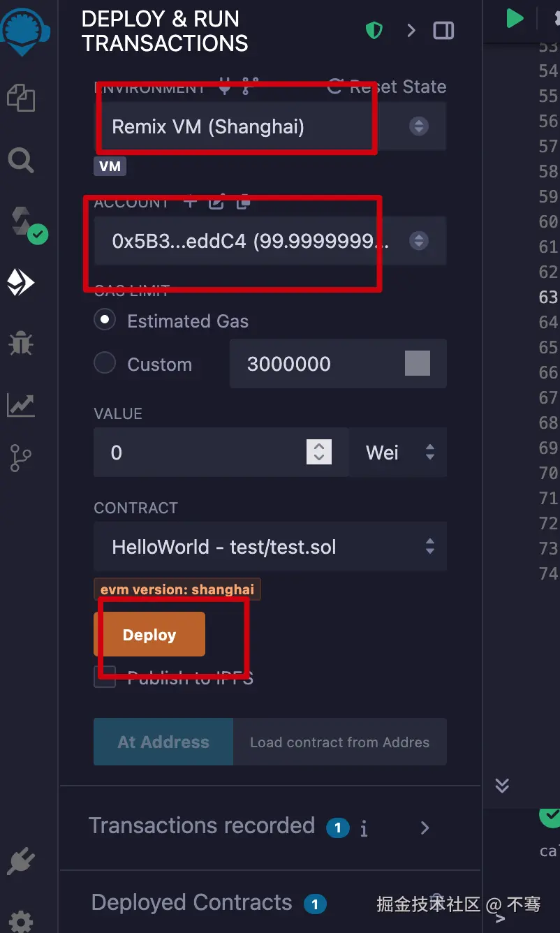Open the Remix home logo
Viewport: 560px width, 933px height.
24,31
